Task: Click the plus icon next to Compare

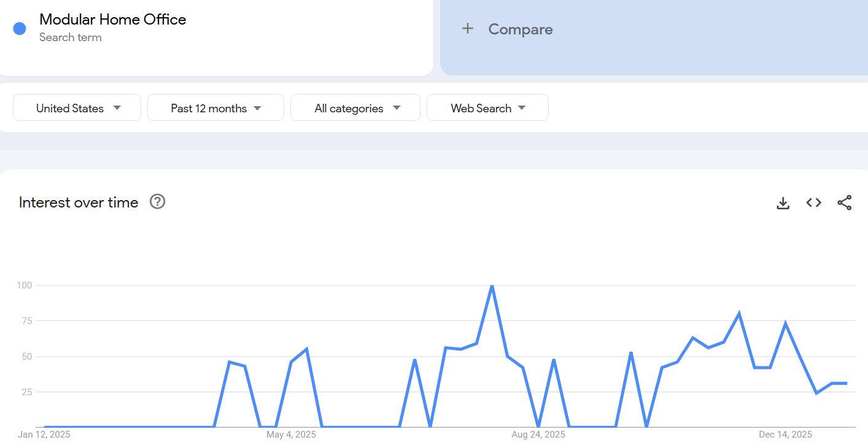Action: coord(468,28)
